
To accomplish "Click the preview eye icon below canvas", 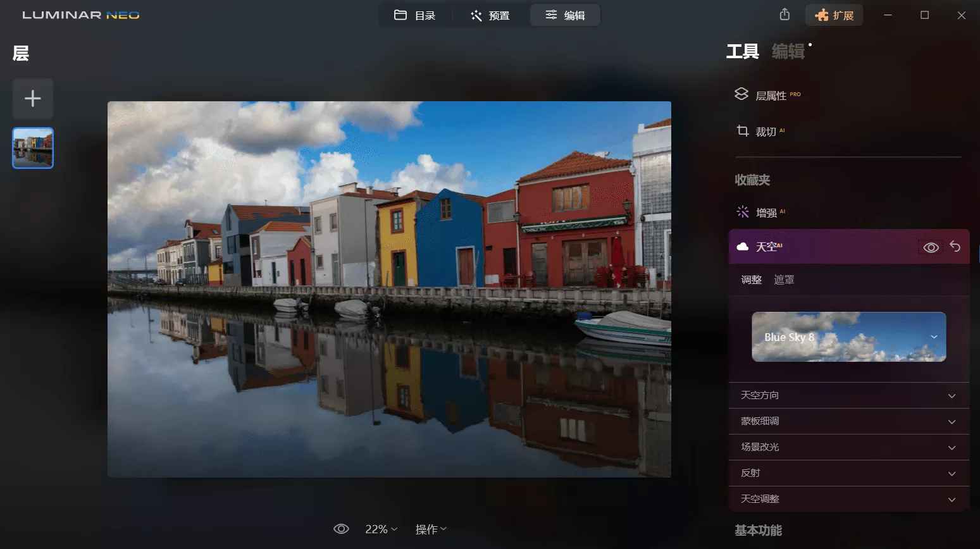I will (x=341, y=529).
